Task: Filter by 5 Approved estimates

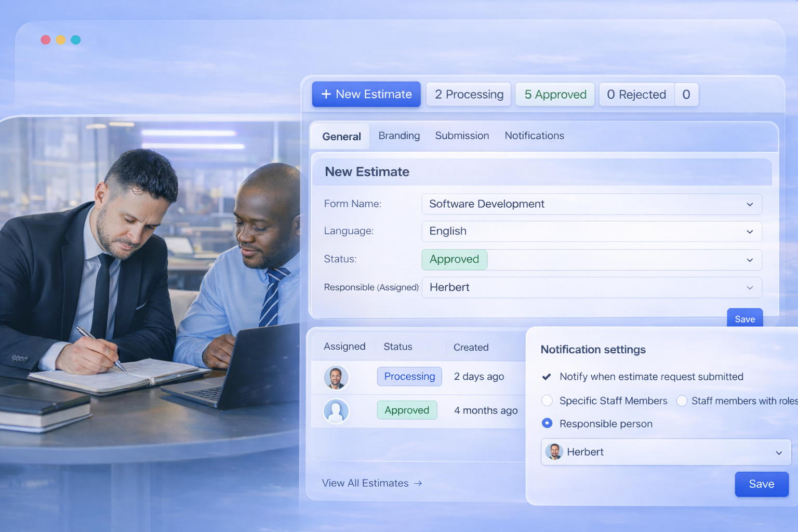Action: (555, 95)
